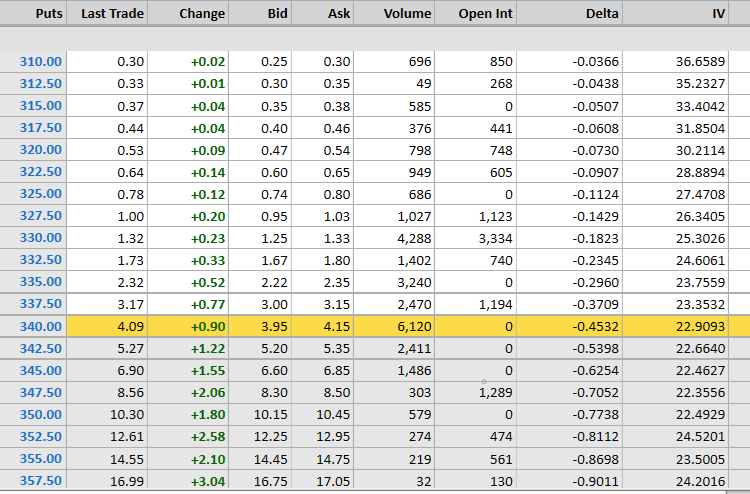Open the 345.00 strike link
750x494 pixels.
coord(41,371)
